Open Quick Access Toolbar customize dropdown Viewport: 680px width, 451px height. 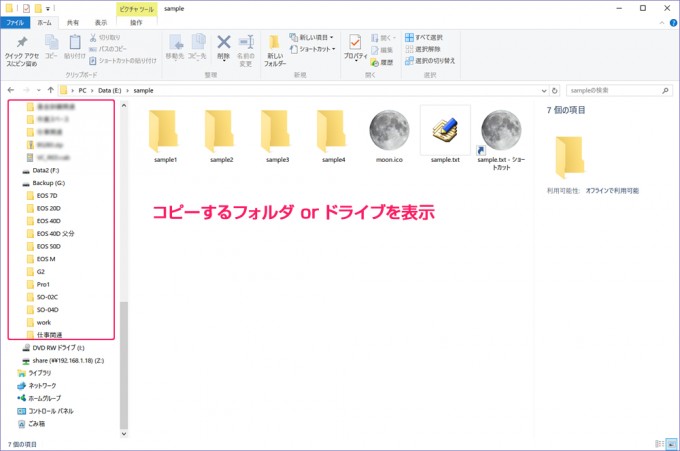tap(48, 8)
